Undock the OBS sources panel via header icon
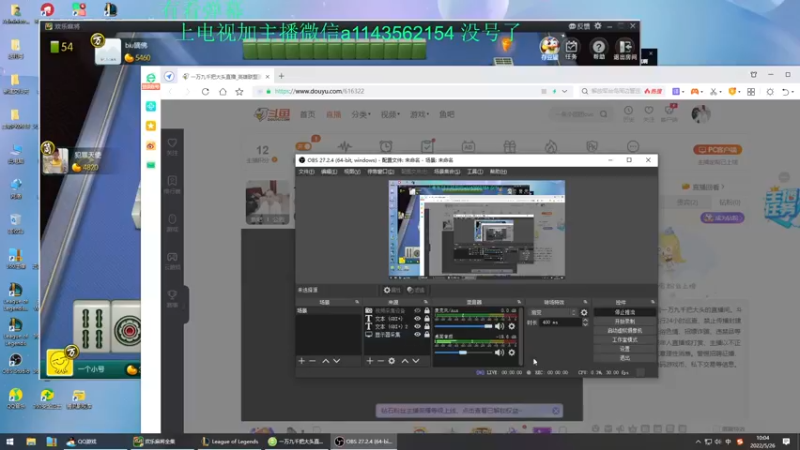The height and width of the screenshot is (450, 800). tap(426, 302)
